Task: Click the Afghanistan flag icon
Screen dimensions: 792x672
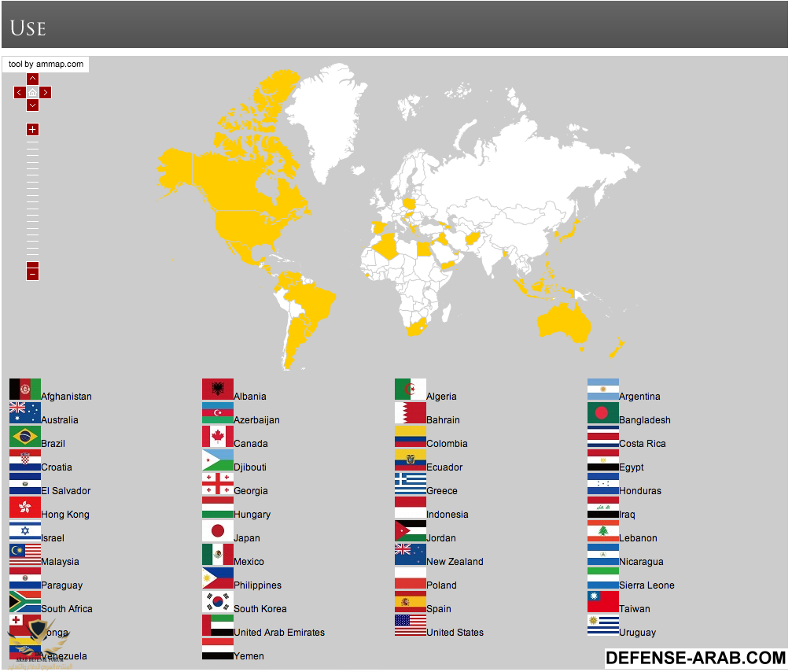Action: (x=24, y=390)
